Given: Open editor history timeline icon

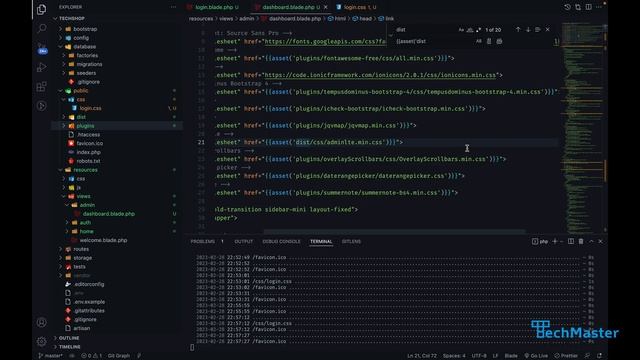Looking at the screenshot, I should click(567, 7).
